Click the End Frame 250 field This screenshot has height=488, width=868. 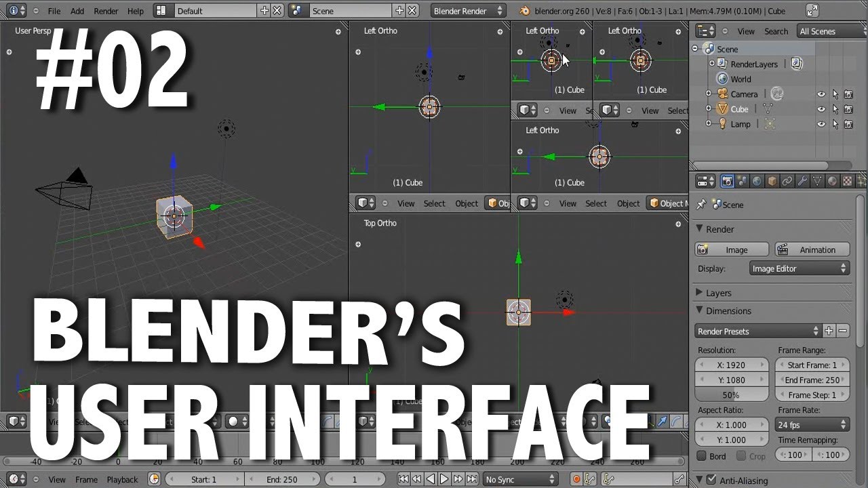click(x=812, y=380)
